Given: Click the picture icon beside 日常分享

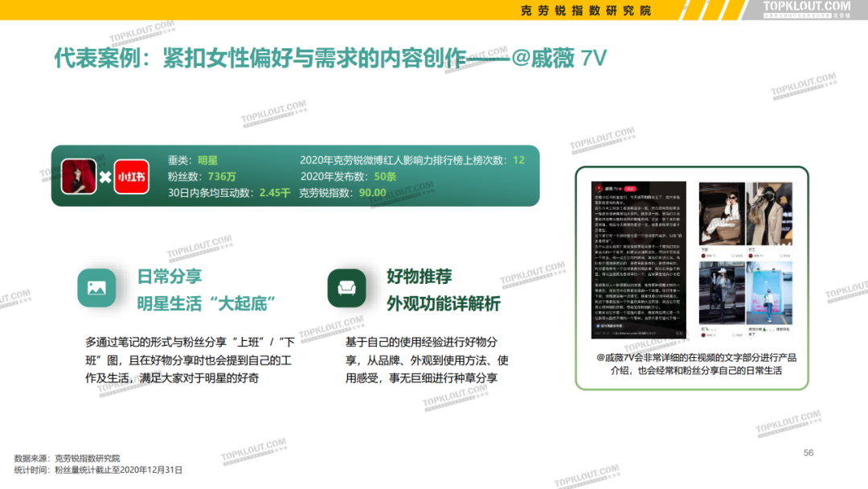Looking at the screenshot, I should pos(97,288).
